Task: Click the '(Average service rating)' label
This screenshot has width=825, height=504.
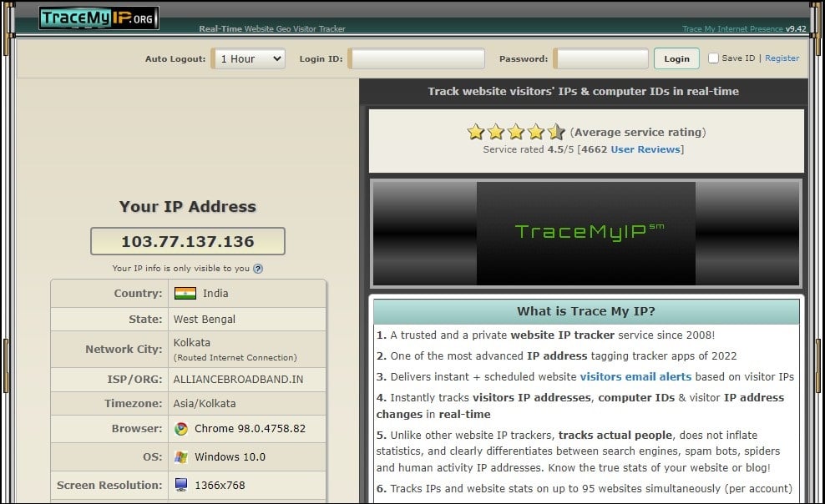Action: (x=638, y=133)
